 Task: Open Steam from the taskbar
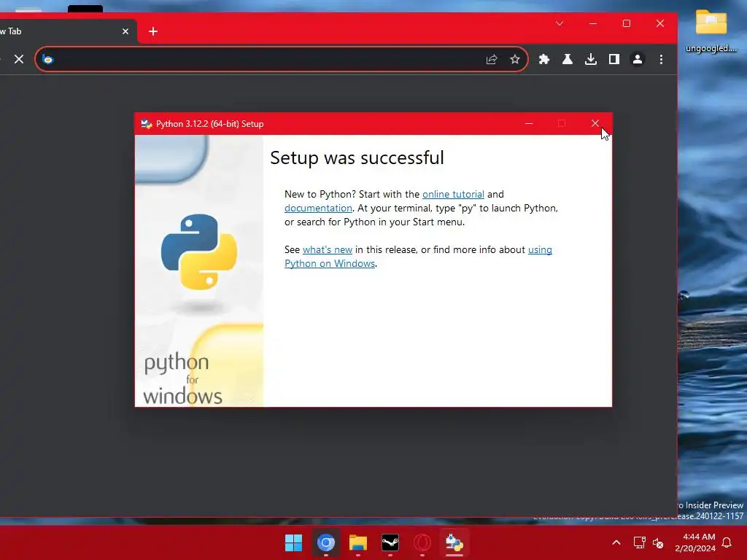coord(390,542)
